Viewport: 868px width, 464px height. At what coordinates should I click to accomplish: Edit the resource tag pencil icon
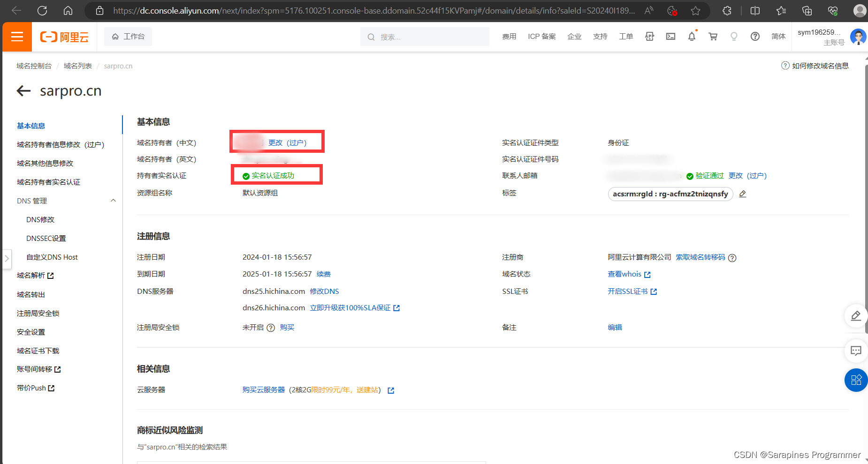point(742,194)
